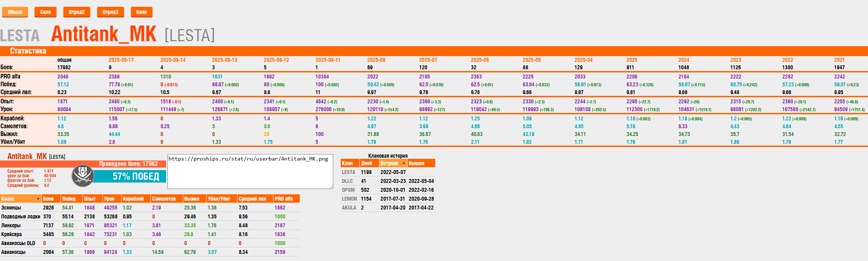Open the 2025-08-14 date column
The image size is (868, 261).
tap(173, 60)
